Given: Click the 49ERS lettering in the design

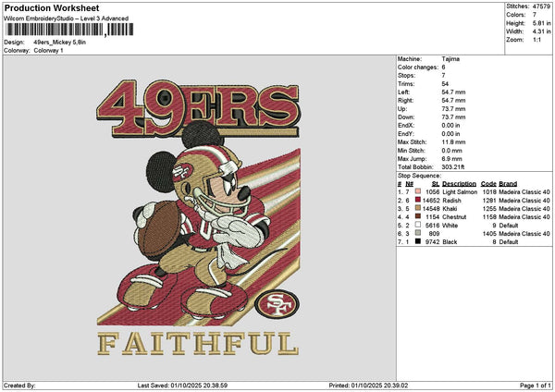Looking at the screenshot, I should click(198, 108).
